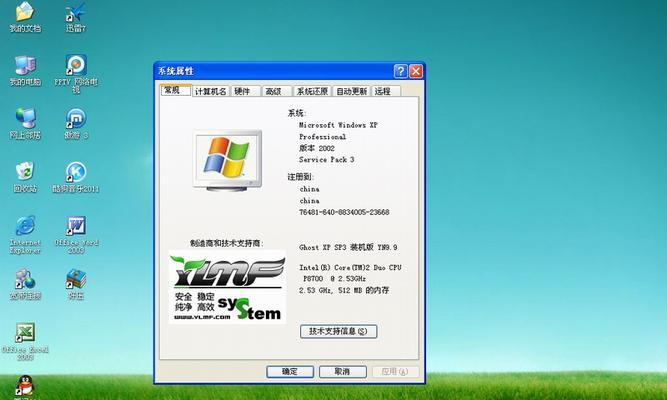
Task: Launch the PPTV network TV shortcut
Action: (76, 73)
